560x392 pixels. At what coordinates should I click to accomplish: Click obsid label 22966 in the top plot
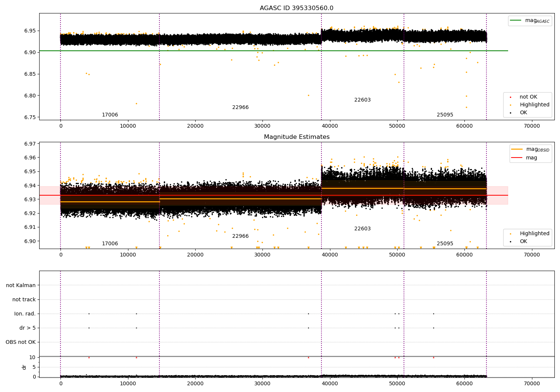[x=240, y=108]
